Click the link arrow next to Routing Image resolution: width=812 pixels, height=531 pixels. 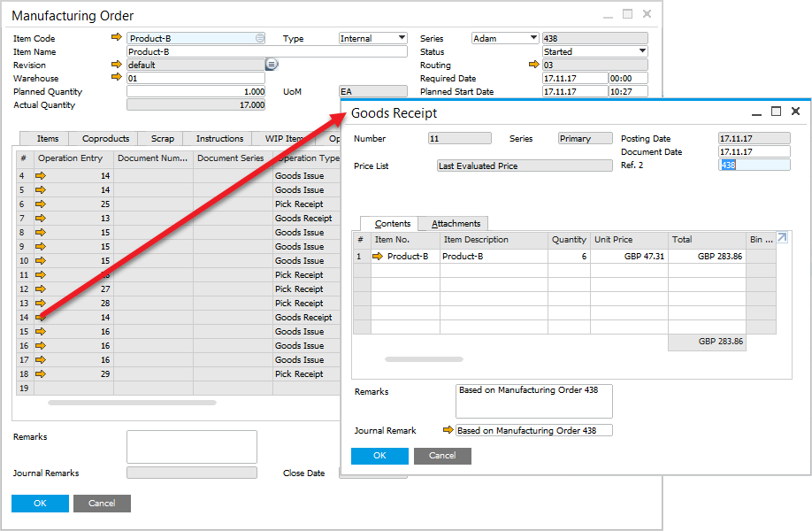tap(533, 65)
